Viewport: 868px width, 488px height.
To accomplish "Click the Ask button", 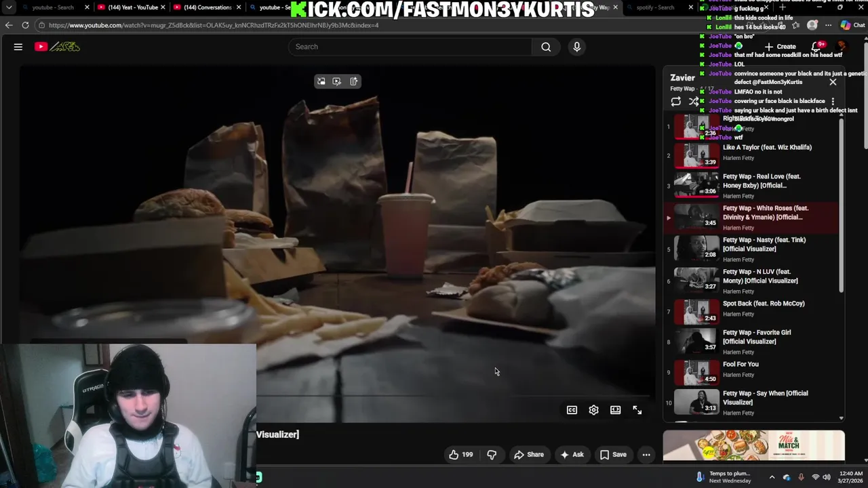I will pos(572,455).
